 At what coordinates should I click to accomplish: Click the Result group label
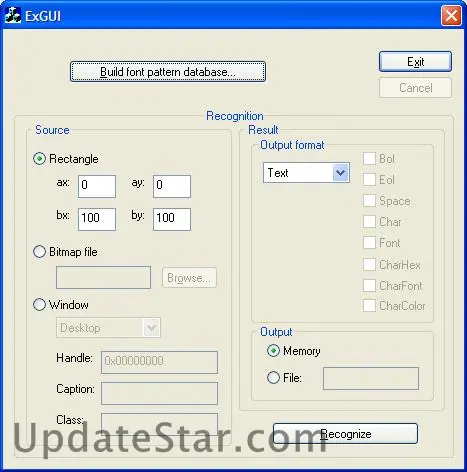pos(263,130)
